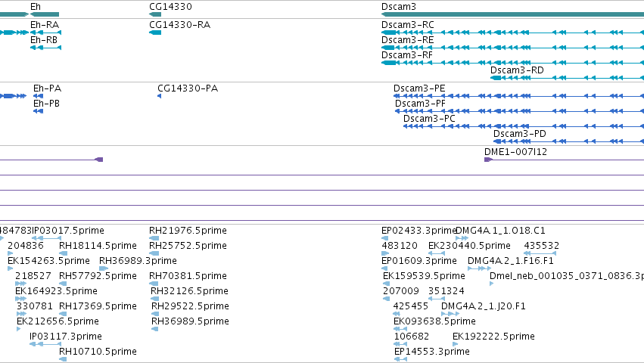
Task: Select the IP03117.3prime EST feature
Action: 45,344
